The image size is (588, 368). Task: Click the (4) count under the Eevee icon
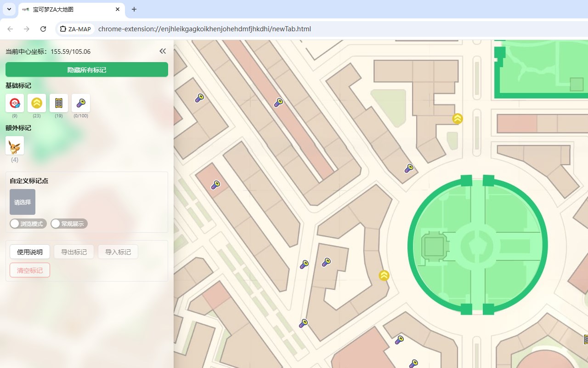15,160
